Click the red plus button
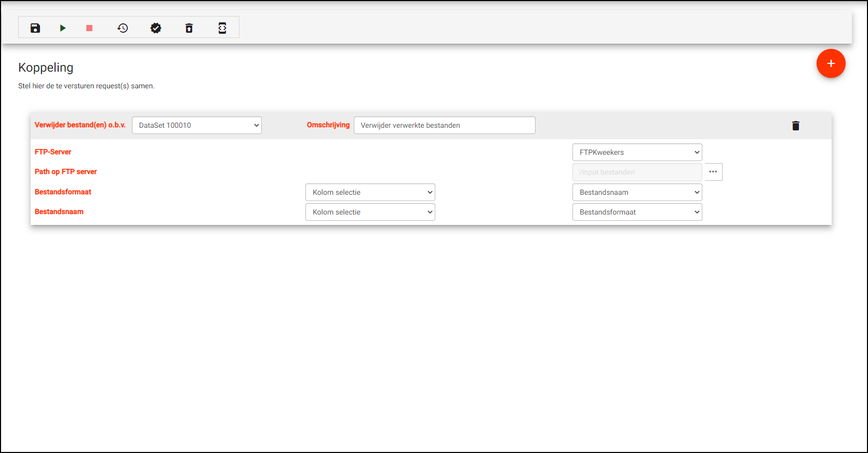Image resolution: width=868 pixels, height=453 pixels. (x=831, y=63)
